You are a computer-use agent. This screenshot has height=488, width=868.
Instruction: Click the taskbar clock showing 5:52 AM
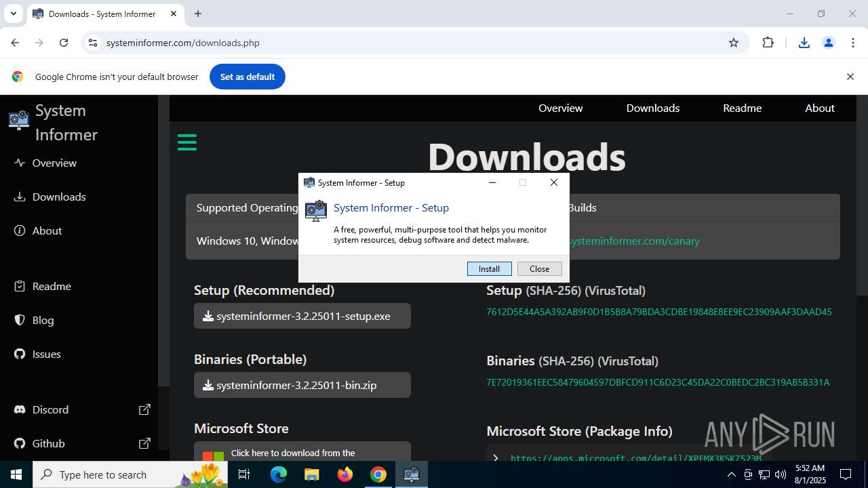tap(810, 474)
